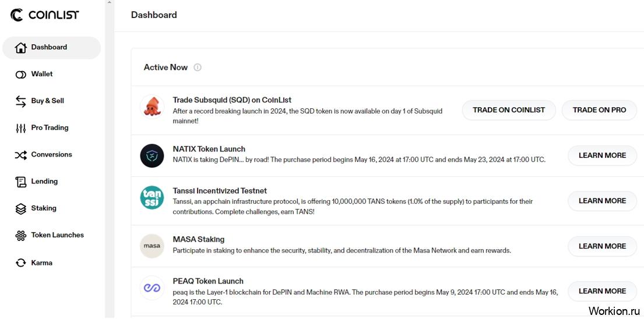Click the info icon beside Active Now
Image resolution: width=644 pixels, height=319 pixels.
[198, 68]
